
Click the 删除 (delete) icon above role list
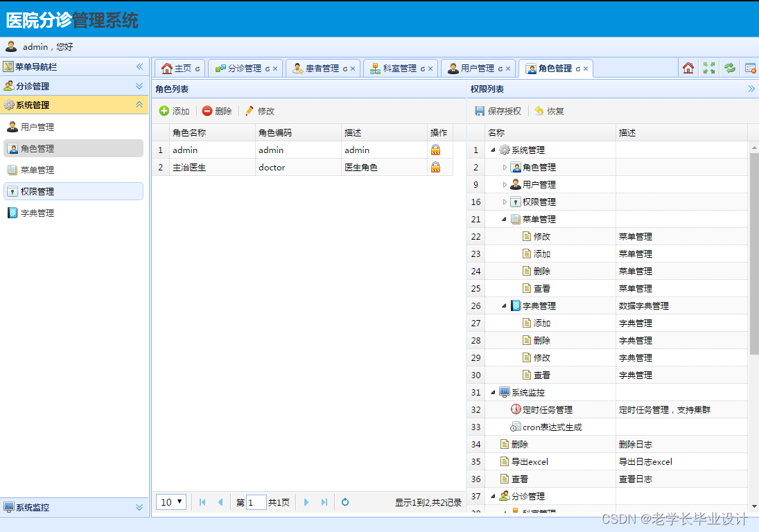click(x=208, y=110)
